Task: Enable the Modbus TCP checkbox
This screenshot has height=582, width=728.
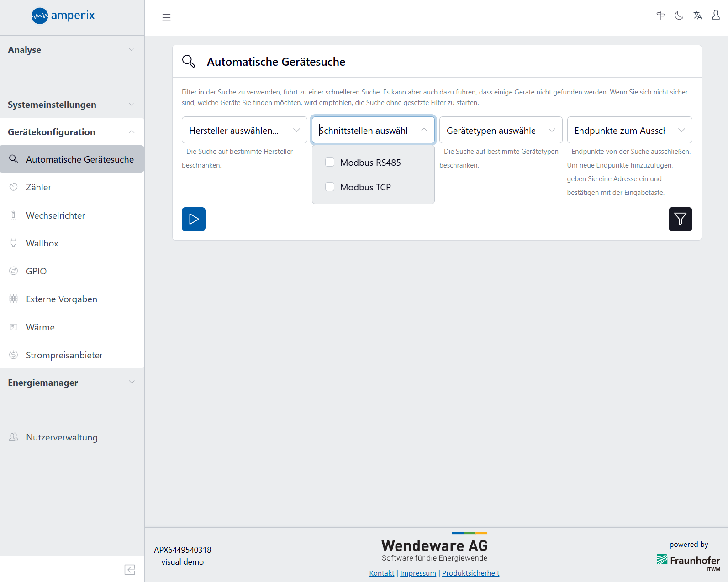Action: (330, 187)
